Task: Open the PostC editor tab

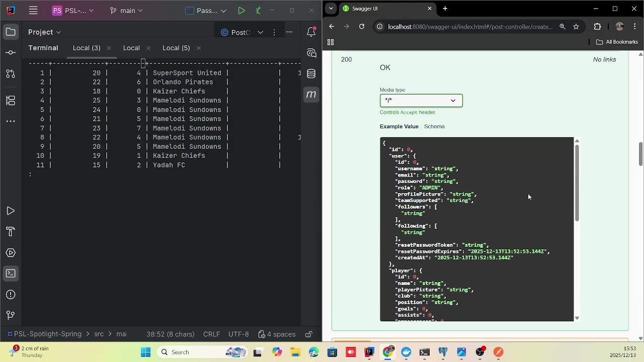Action: (236, 32)
